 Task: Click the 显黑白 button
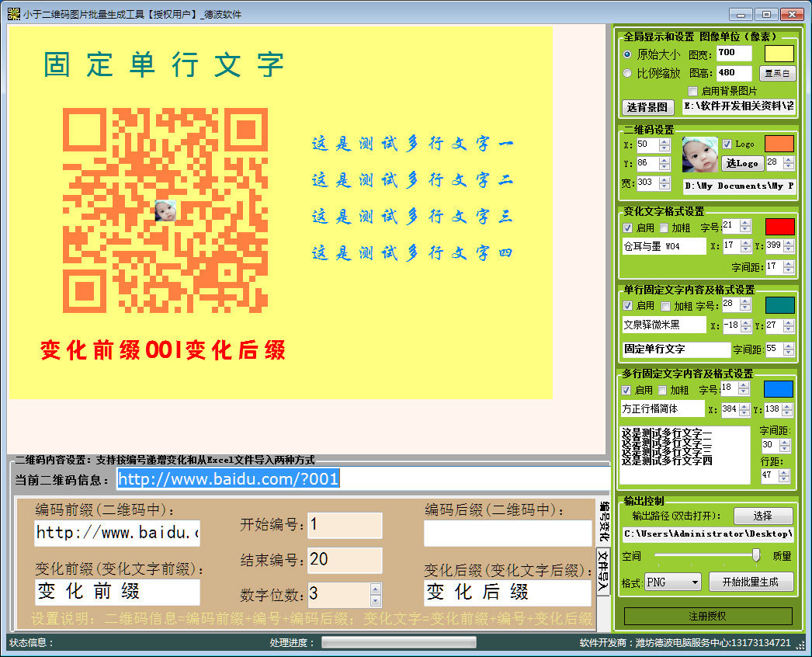tap(777, 73)
